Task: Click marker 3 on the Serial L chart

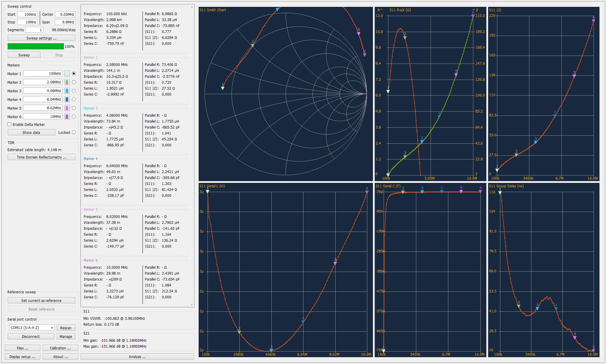Action: tap(271, 350)
